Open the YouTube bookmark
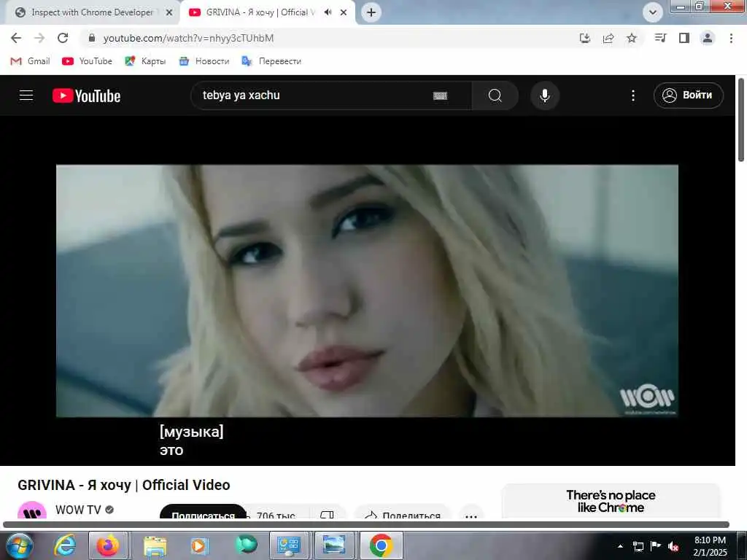This screenshot has height=560, width=747. (88, 61)
